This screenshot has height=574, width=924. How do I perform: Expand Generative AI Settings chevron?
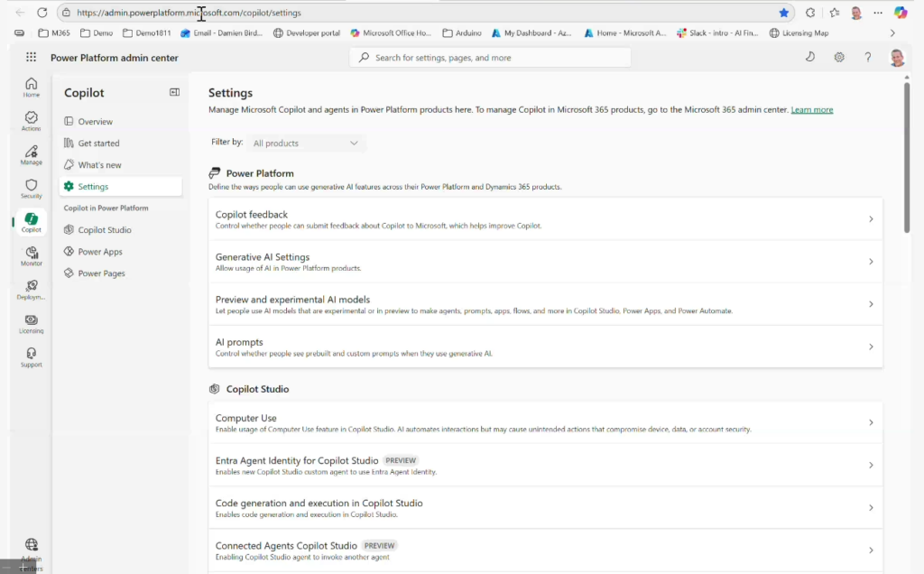(x=871, y=262)
